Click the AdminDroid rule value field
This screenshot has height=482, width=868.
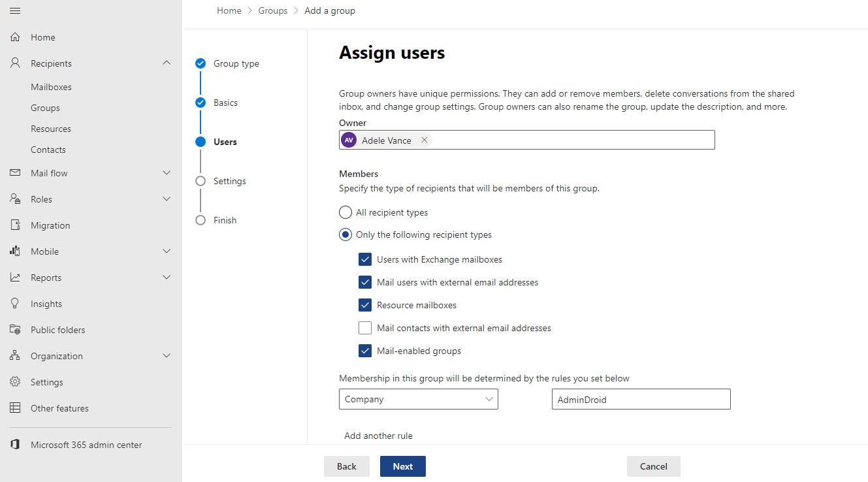point(641,399)
